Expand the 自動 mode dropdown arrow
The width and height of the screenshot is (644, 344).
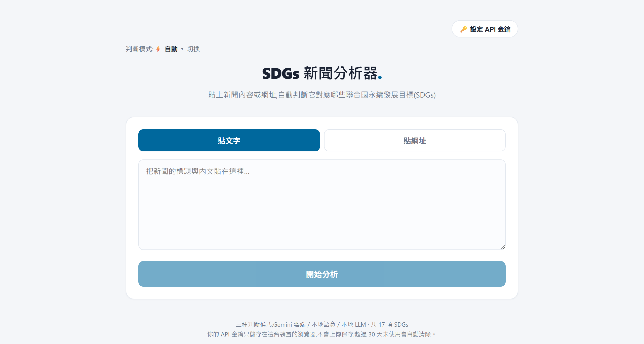[x=182, y=49]
